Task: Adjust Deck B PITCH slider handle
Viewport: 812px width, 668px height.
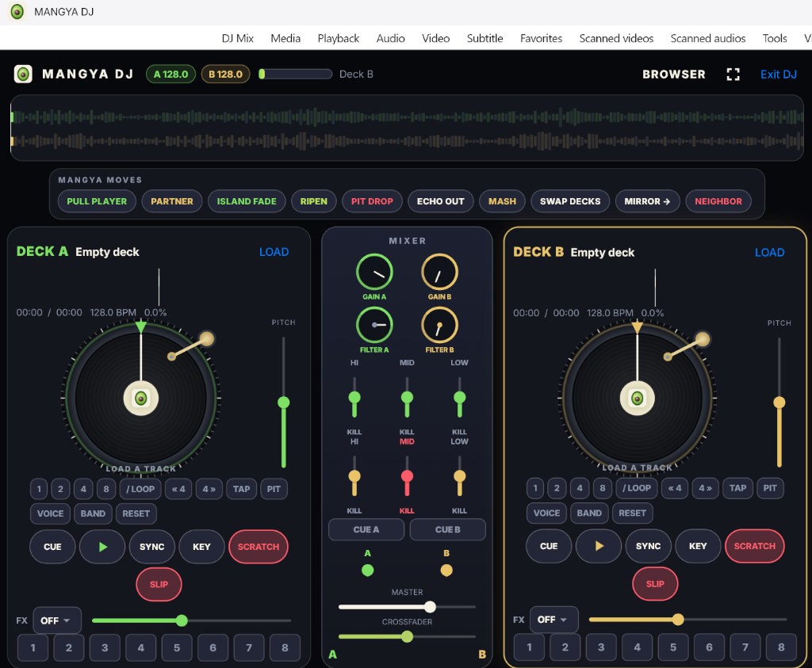Action: (x=779, y=402)
